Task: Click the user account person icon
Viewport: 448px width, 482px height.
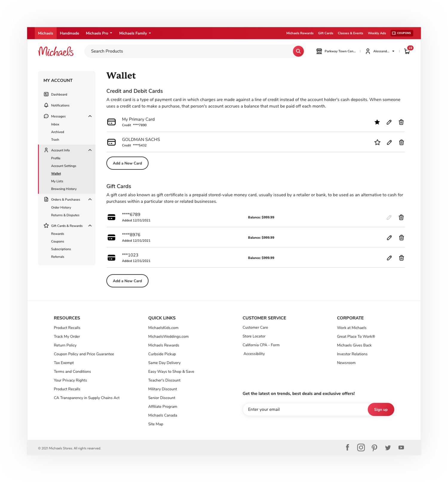Action: point(368,51)
